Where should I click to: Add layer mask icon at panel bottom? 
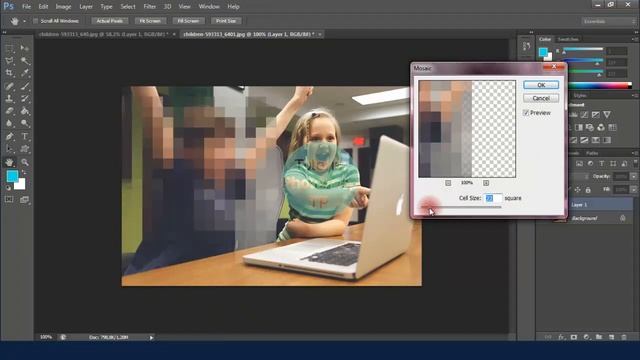(x=574, y=337)
